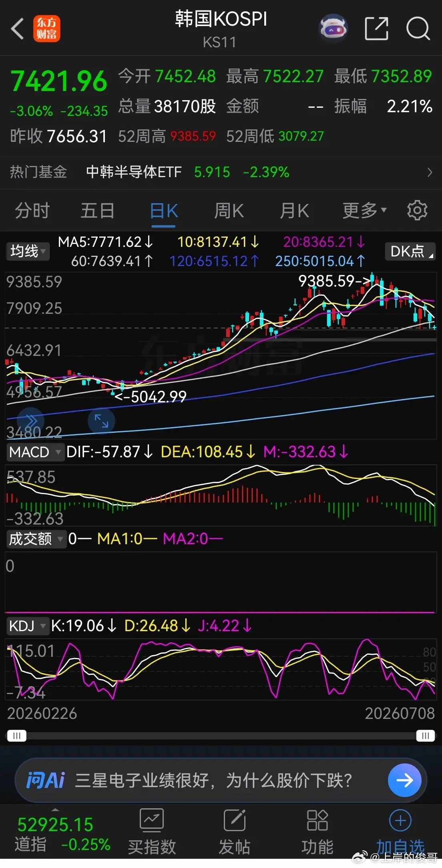
Task: Add to watchlist with 加自选 plus icon
Action: point(400,821)
